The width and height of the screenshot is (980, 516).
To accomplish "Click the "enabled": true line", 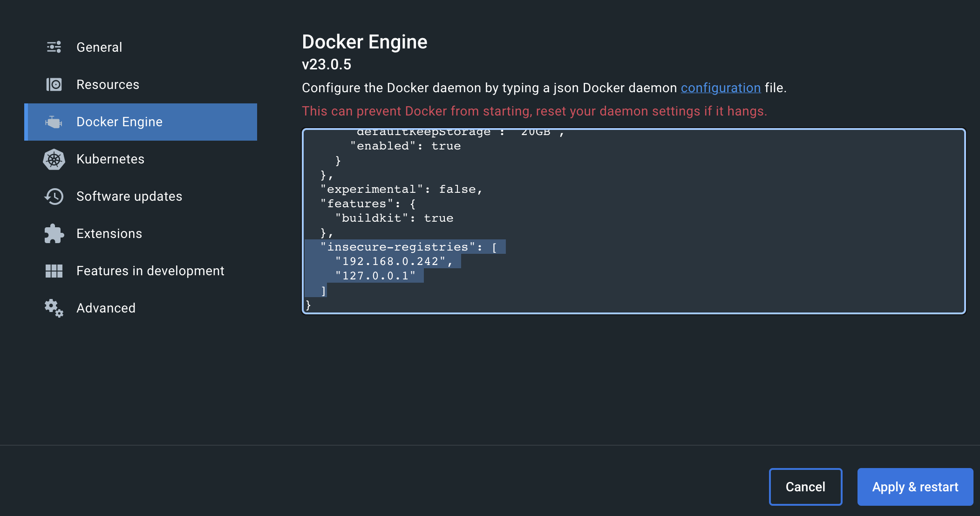I will pyautogui.click(x=405, y=146).
